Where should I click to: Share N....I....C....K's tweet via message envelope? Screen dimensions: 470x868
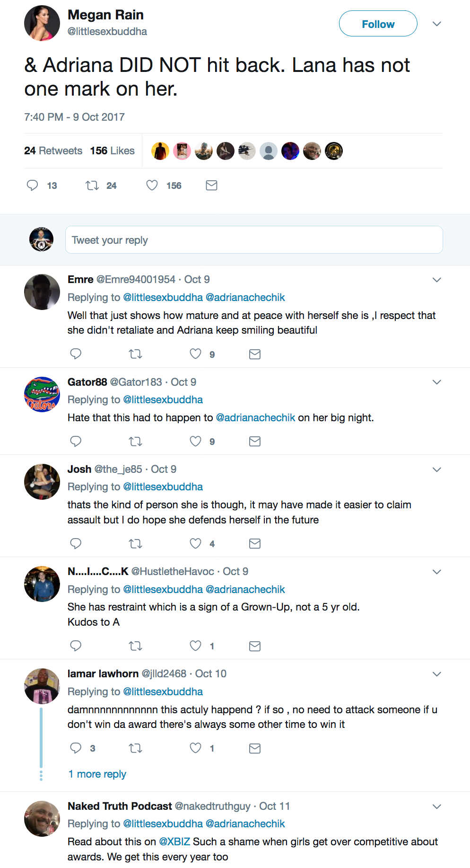point(255,646)
